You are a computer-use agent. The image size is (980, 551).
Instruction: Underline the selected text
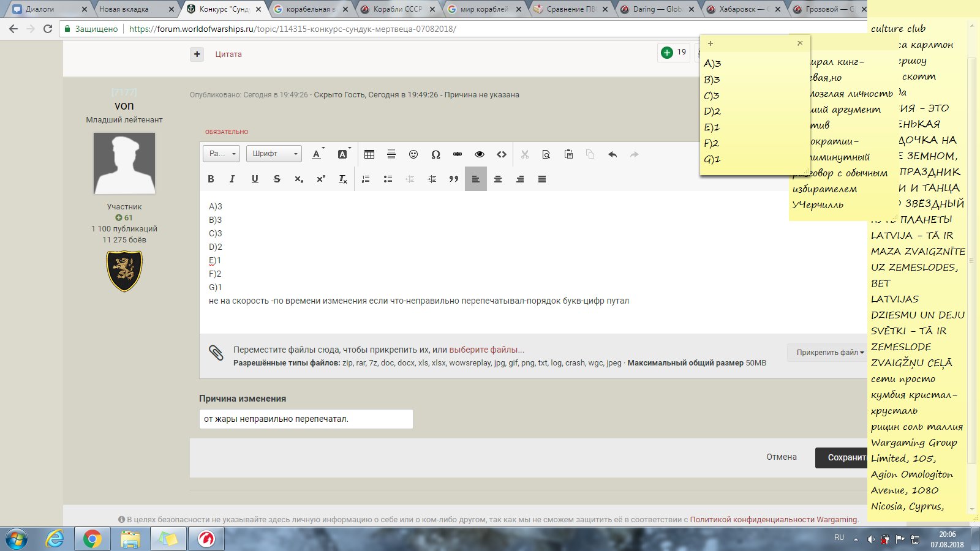(255, 179)
